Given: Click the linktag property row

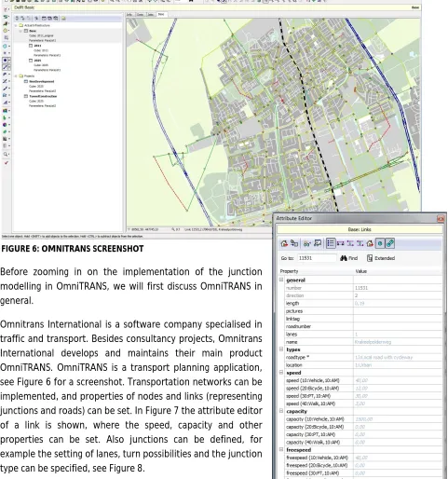Looking at the screenshot, I should click(x=363, y=319).
